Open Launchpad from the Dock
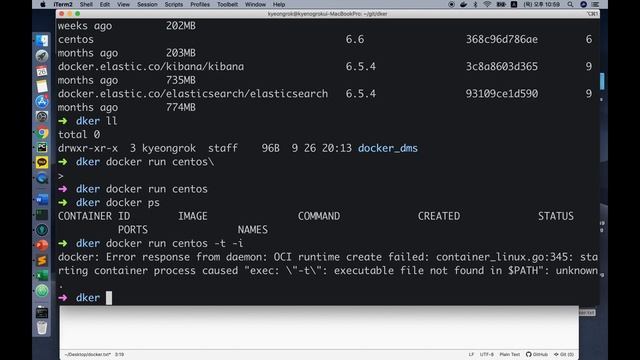Viewport: 640px width, 360px height. 42,56
